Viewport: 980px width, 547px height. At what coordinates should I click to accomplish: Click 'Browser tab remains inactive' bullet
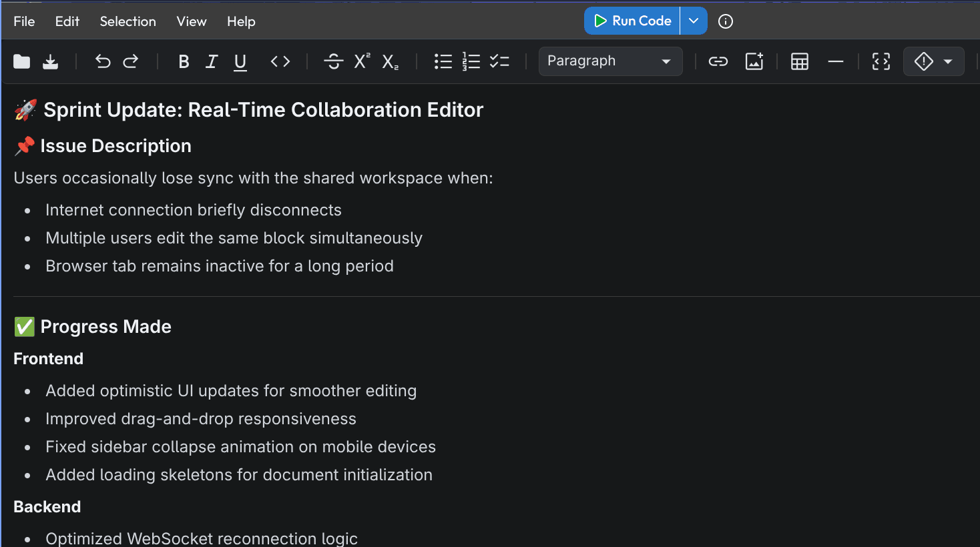[x=220, y=266]
